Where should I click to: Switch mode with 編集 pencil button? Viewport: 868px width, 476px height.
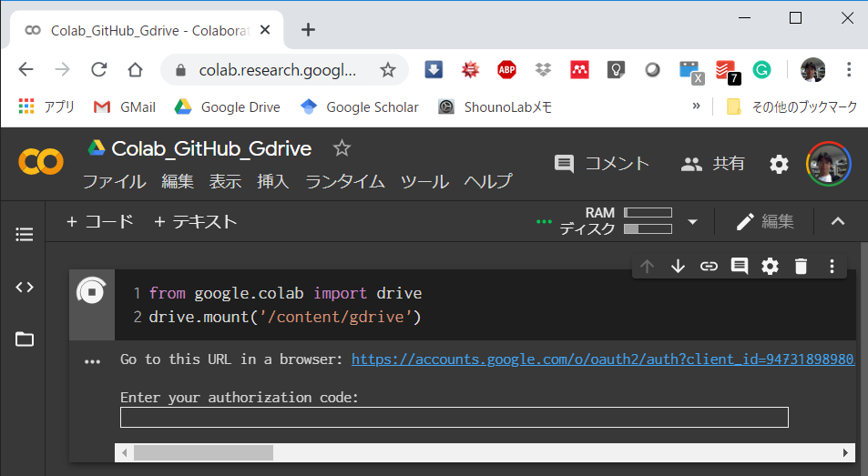(x=766, y=222)
